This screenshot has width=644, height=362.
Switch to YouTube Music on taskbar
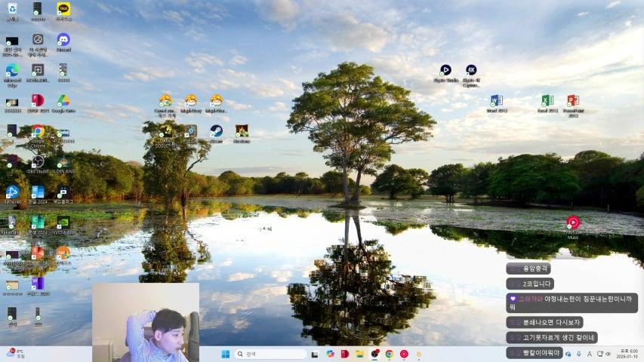tap(404, 354)
